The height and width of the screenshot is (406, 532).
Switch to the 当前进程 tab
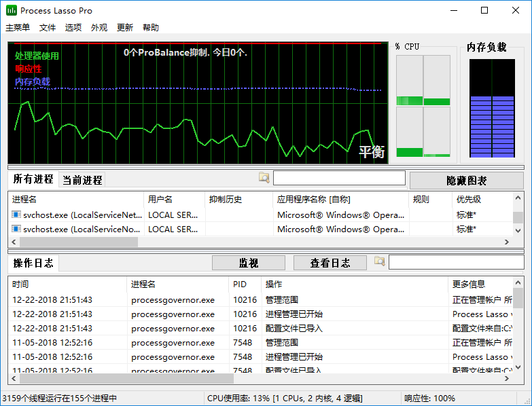pos(82,180)
